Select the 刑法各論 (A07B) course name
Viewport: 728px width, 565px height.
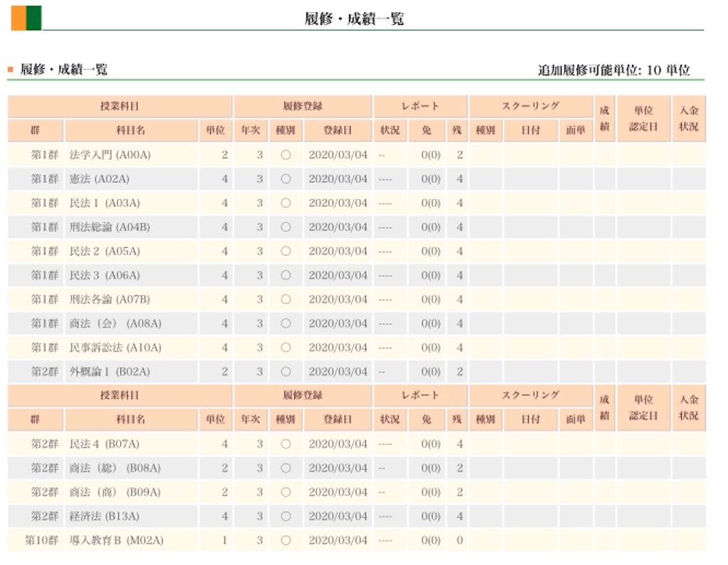pyautogui.click(x=109, y=300)
